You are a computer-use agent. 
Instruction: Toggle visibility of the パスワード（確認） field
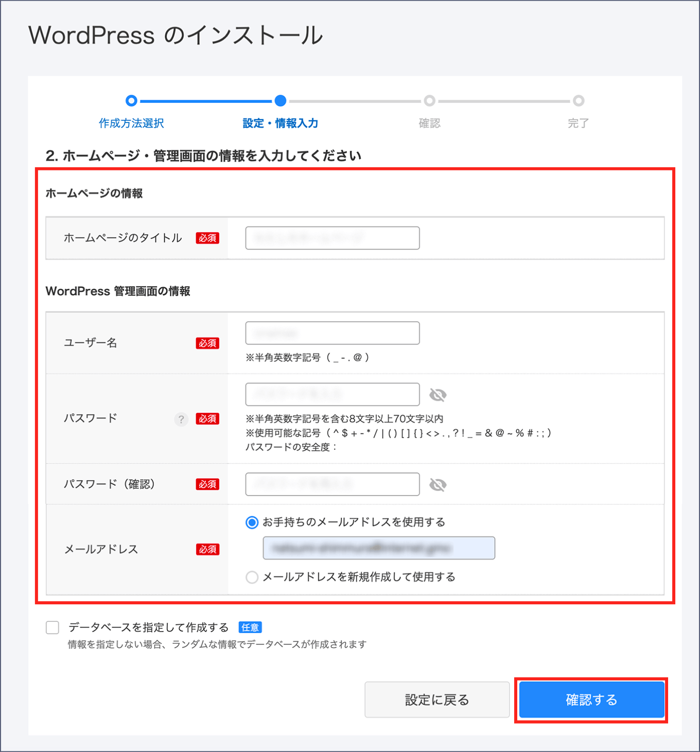[438, 484]
